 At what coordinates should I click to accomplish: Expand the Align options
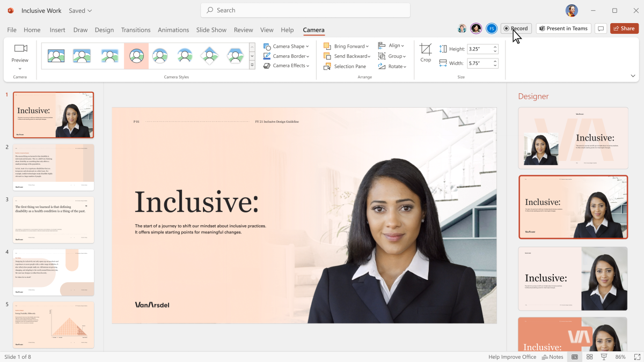(392, 46)
